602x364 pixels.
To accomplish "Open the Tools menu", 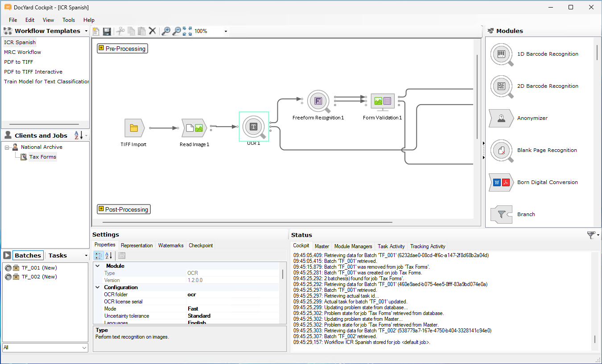I will coord(69,20).
